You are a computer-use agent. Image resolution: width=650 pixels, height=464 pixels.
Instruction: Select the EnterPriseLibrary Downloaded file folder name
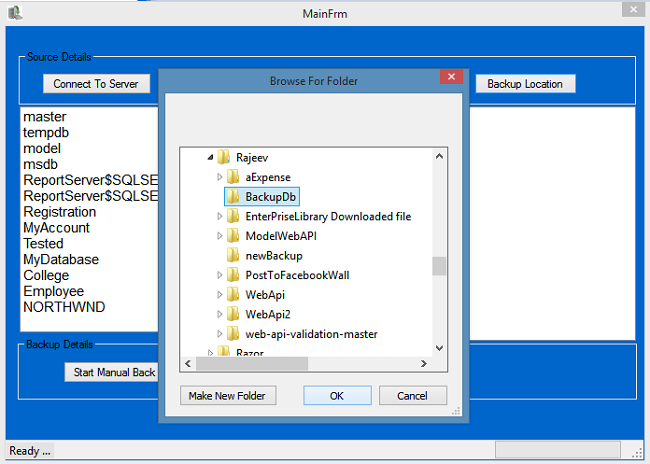point(328,216)
